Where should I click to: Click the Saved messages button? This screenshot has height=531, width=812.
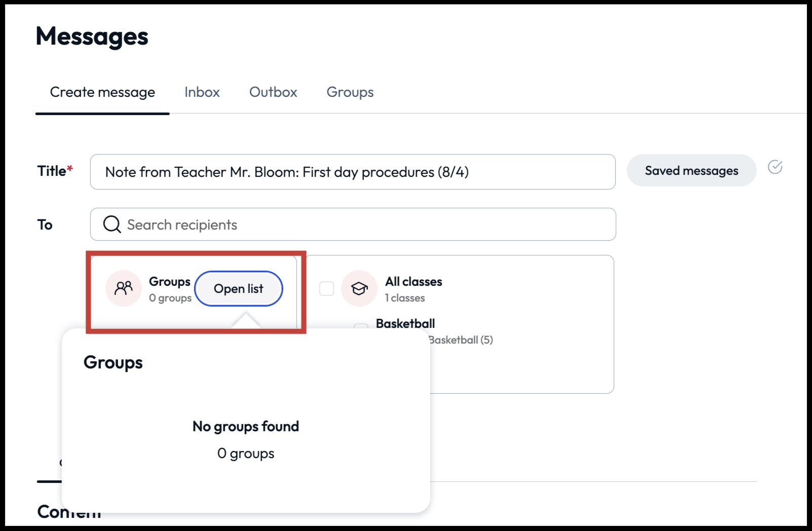(x=691, y=170)
